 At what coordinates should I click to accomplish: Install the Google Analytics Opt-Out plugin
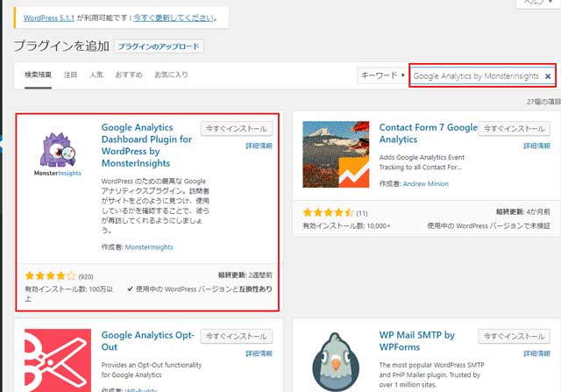coord(237,336)
